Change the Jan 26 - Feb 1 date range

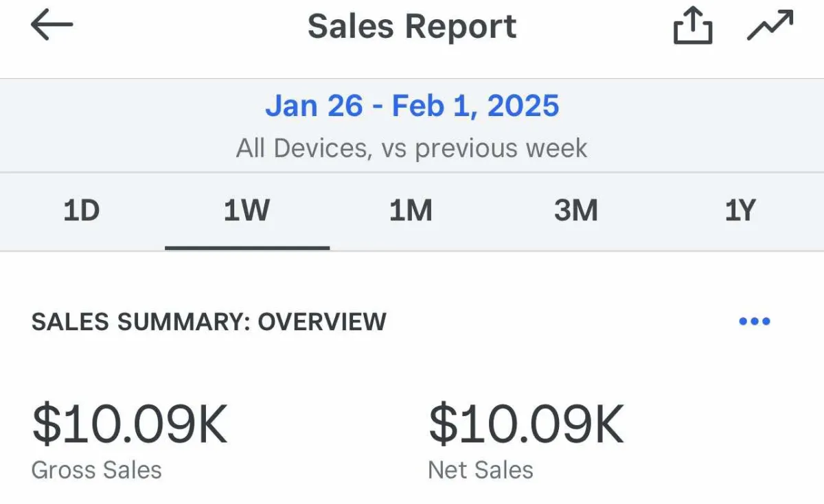pos(412,106)
